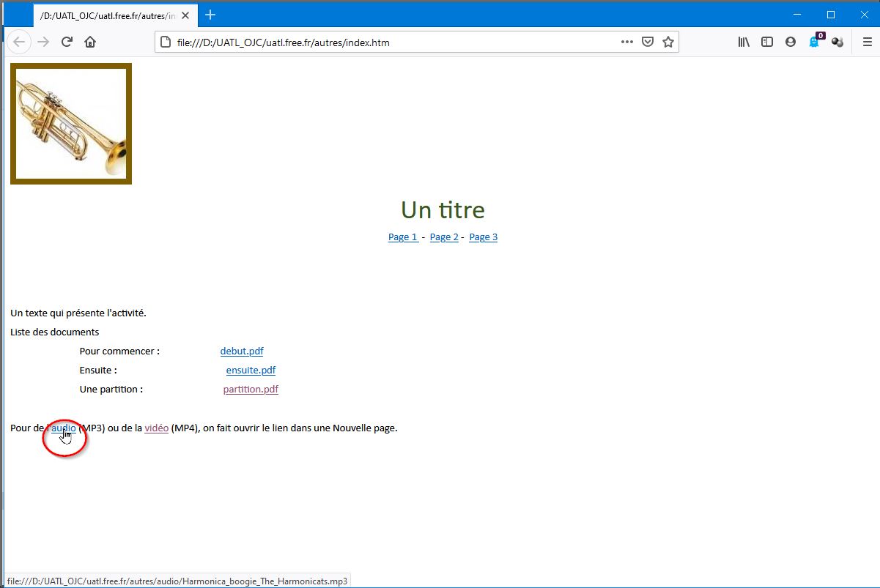This screenshot has height=588, width=880.
Task: Bookmark this page with the star
Action: (x=668, y=42)
